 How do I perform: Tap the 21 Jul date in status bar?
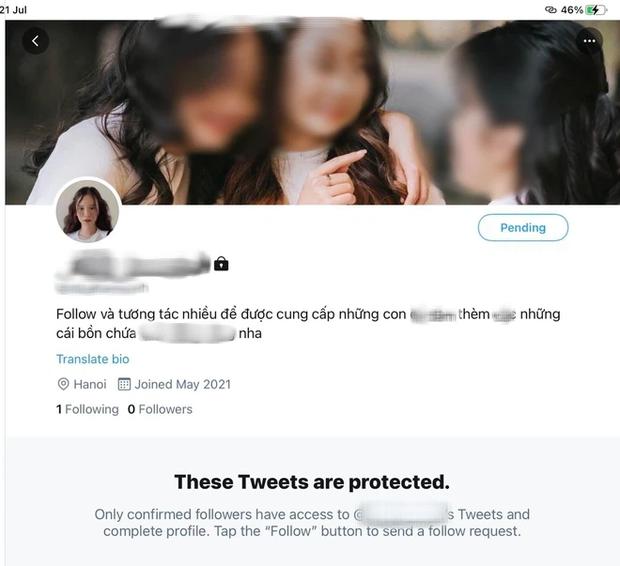(13, 10)
